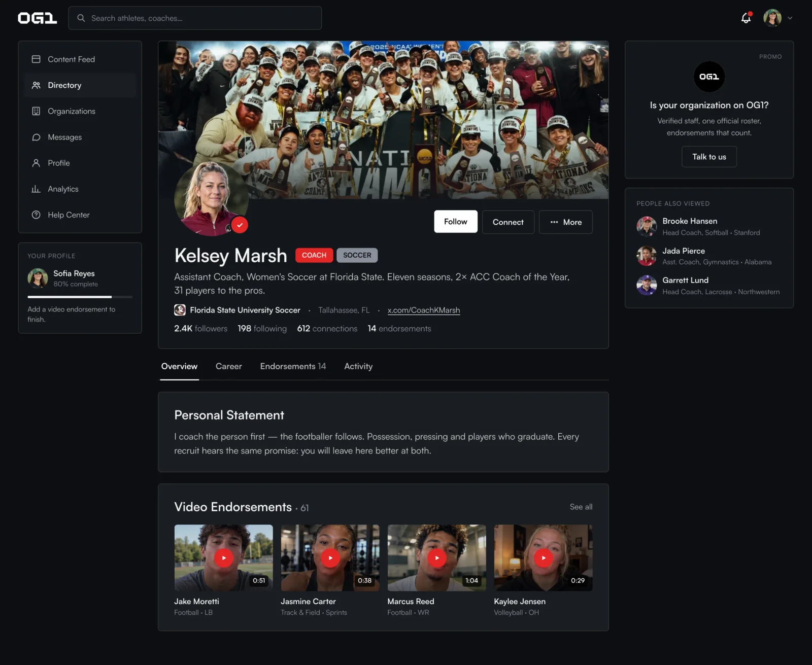The image size is (812, 665).
Task: Switch to the Career tab
Action: 228,366
